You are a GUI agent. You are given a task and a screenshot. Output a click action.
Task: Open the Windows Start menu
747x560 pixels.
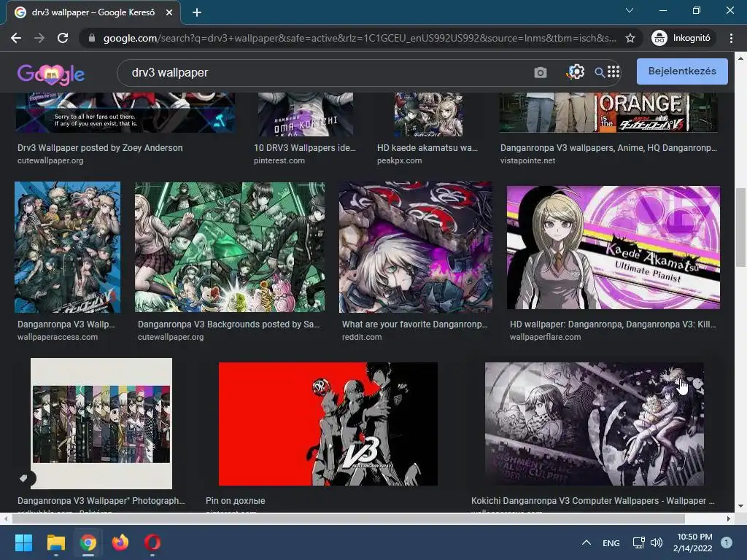coord(23,542)
